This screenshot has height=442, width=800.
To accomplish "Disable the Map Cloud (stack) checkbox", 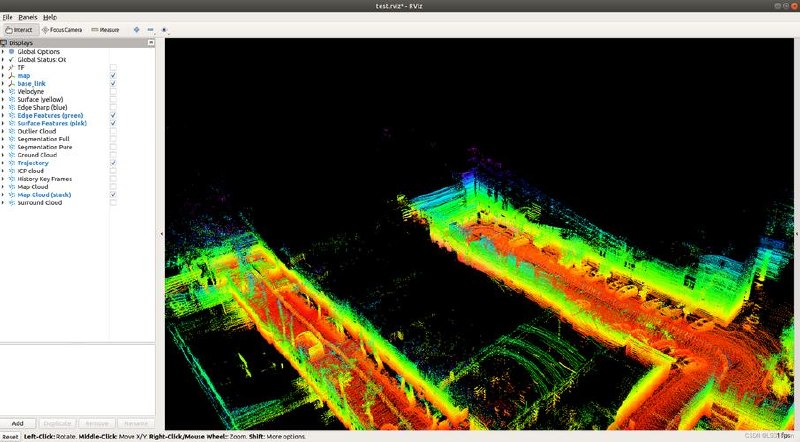I will 113,194.
